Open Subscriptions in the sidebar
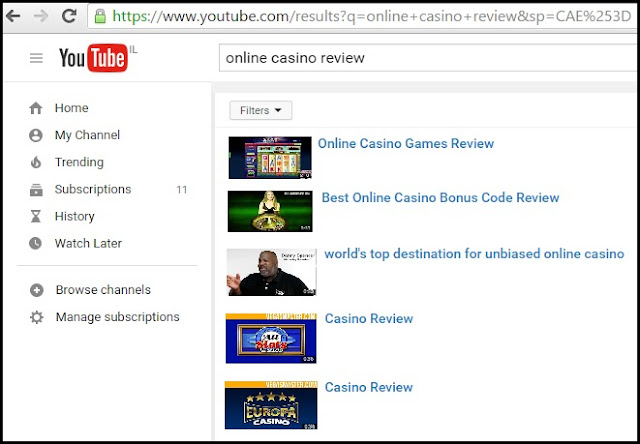Image resolution: width=640 pixels, height=444 pixels. [x=93, y=189]
